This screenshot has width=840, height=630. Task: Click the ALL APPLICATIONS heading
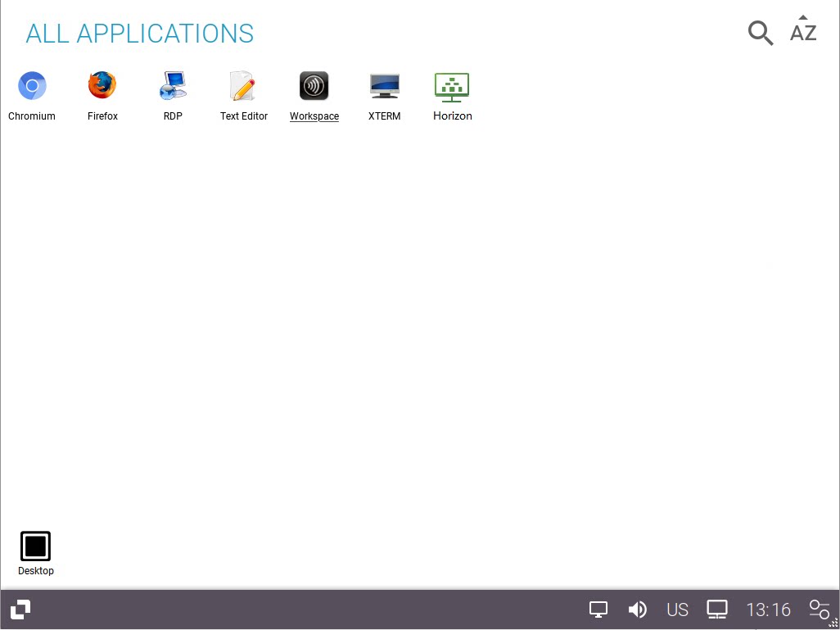coord(140,34)
